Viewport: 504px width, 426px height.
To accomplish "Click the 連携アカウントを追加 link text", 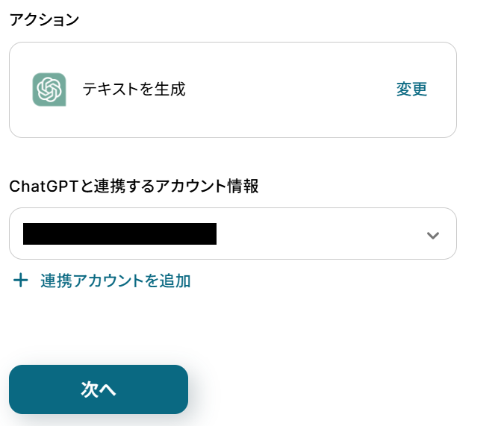I will pos(116,281).
